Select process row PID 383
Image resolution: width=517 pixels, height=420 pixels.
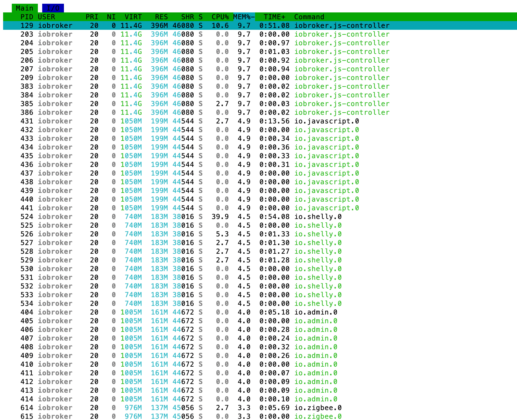[x=260, y=86]
